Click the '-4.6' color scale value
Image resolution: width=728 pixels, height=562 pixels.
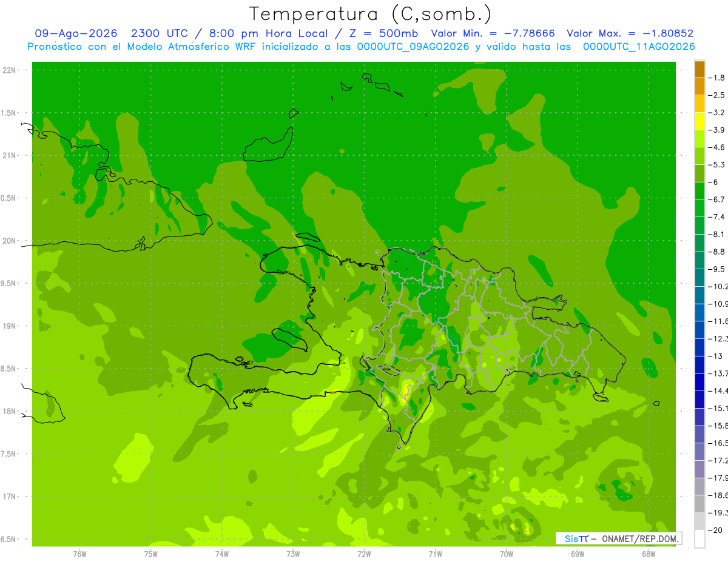coord(716,147)
